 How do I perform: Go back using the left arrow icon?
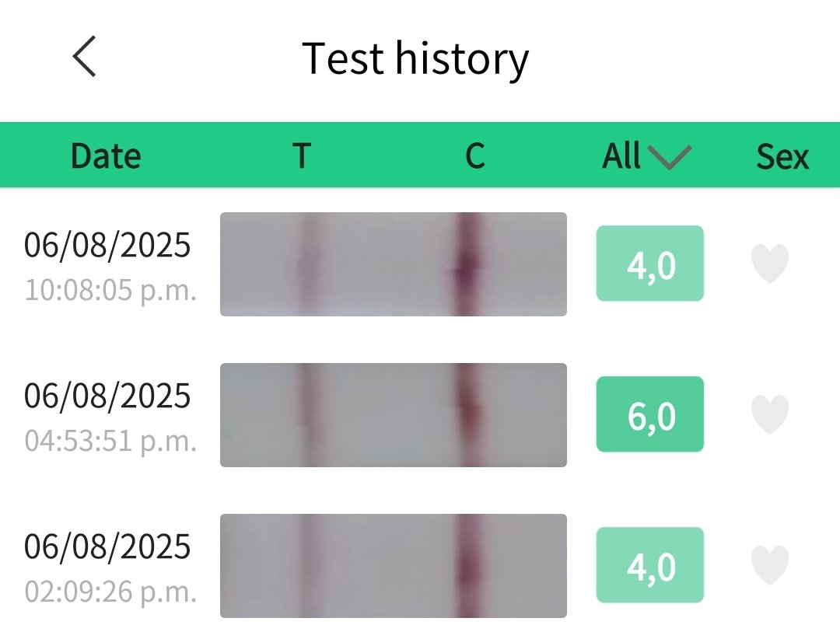(84, 58)
